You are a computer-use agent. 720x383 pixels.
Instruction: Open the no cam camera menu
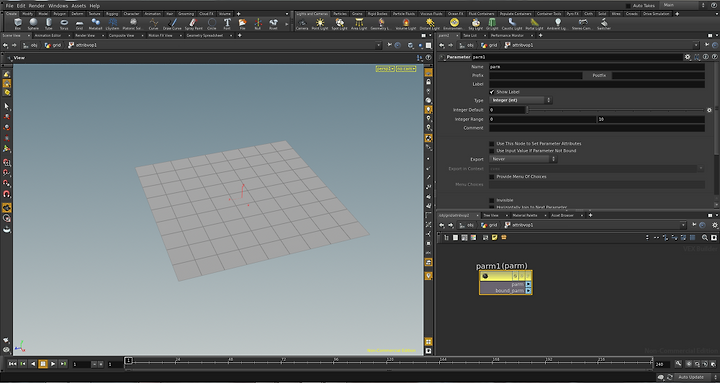coord(406,69)
